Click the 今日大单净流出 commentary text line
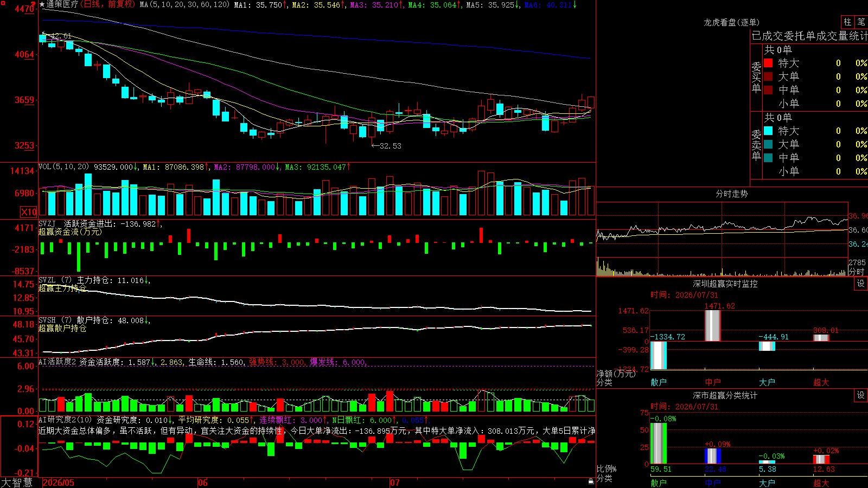868x488 pixels. [x=317, y=431]
